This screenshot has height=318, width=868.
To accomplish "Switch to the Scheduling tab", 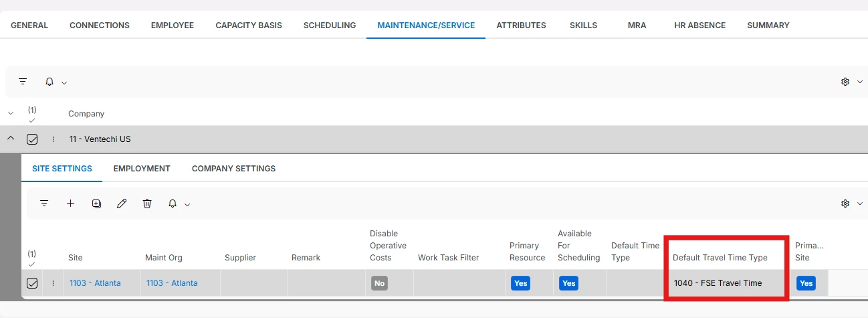I will pyautogui.click(x=329, y=25).
